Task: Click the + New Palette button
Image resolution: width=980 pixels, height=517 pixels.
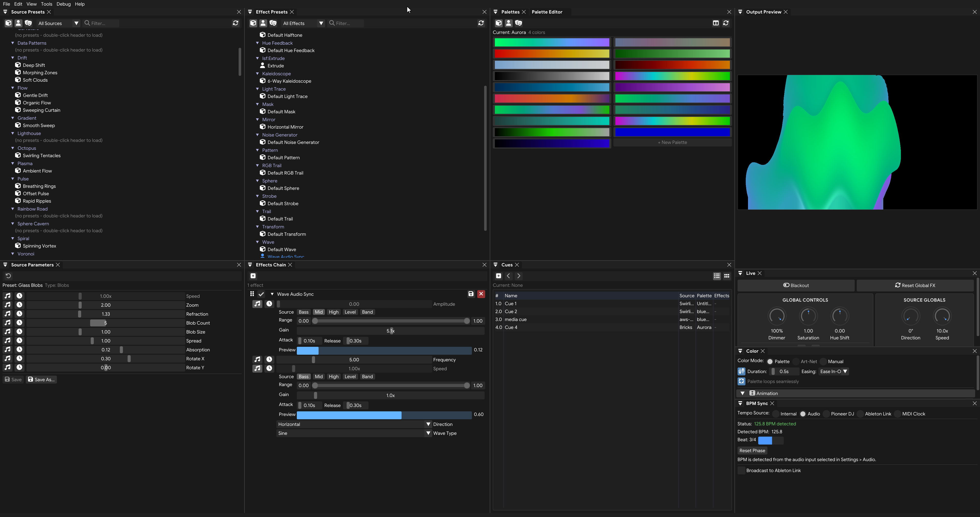Action: (x=672, y=142)
